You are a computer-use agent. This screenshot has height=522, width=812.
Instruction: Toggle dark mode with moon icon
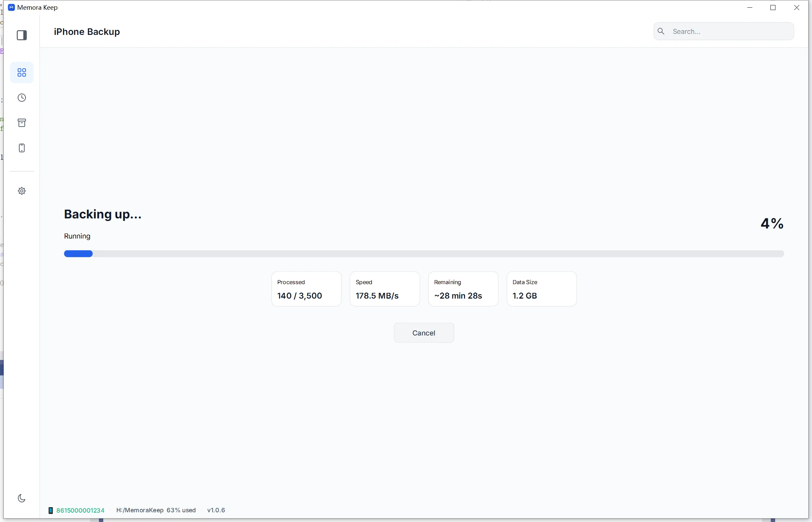tap(21, 498)
